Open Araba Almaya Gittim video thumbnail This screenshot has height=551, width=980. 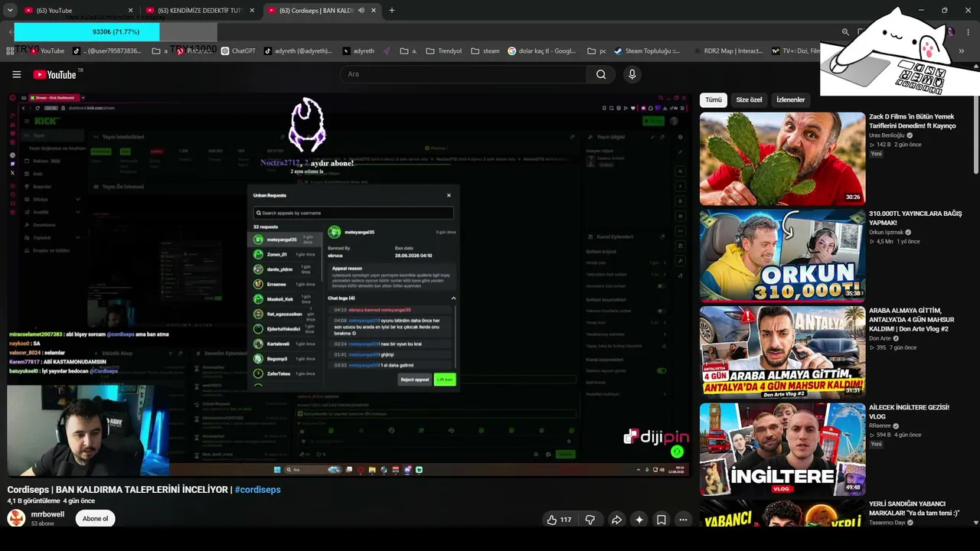(x=782, y=352)
